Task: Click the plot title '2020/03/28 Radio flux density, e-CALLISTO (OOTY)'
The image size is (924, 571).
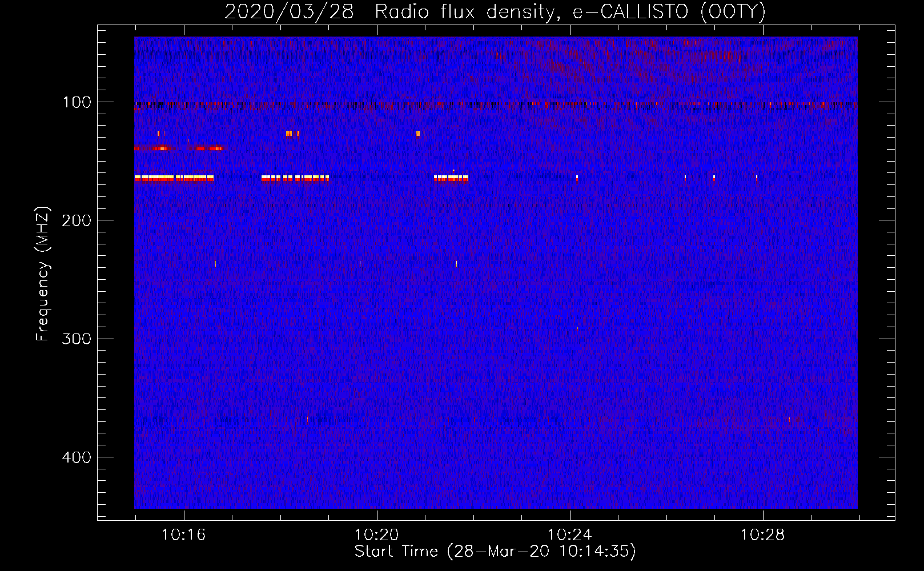Action: (495, 12)
